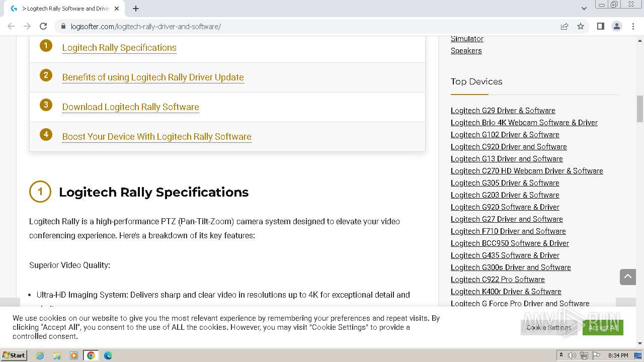
Task: Open Windows Media Player from taskbar
Action: pos(74,355)
